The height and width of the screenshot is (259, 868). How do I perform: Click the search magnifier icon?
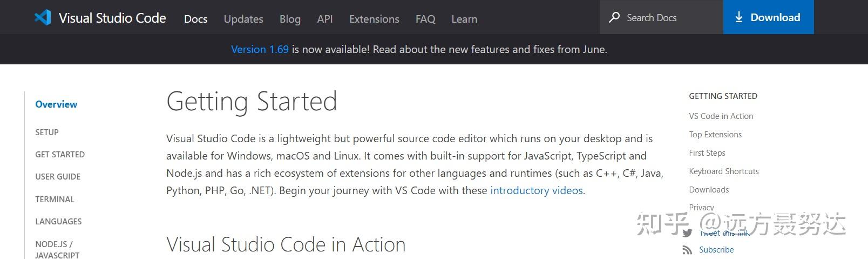pyautogui.click(x=614, y=17)
